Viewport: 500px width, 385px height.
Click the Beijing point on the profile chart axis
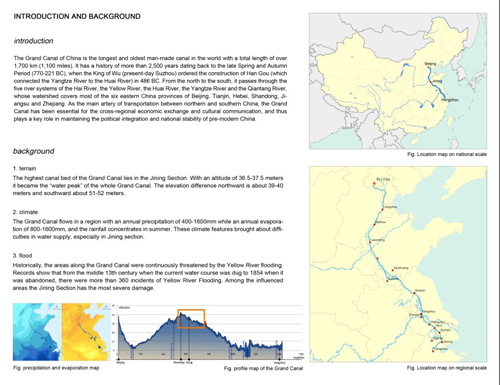coord(119,360)
